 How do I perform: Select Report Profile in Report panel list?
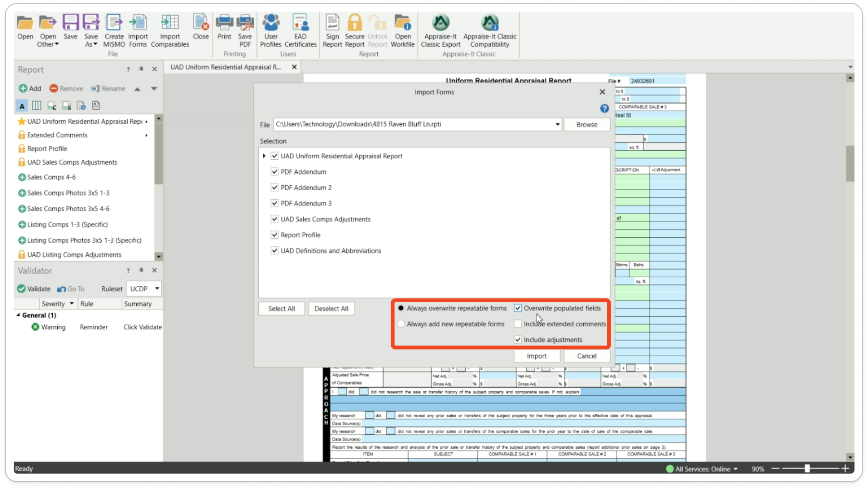coord(47,149)
